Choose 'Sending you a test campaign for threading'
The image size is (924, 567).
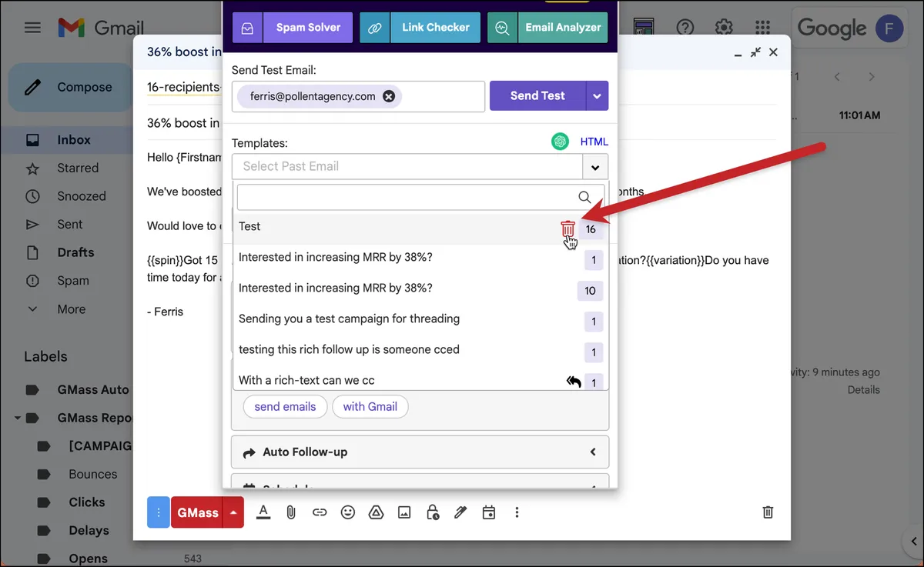(x=420, y=320)
